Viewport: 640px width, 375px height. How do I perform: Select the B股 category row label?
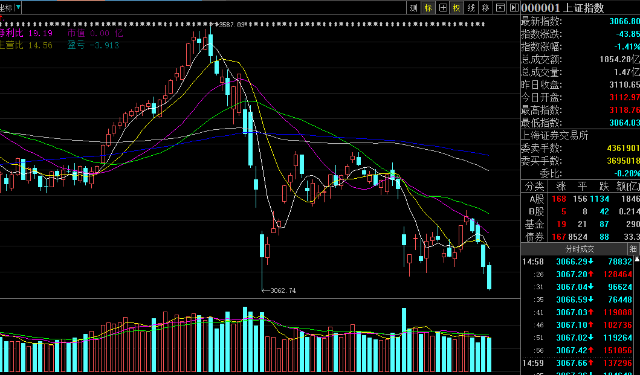(536, 211)
